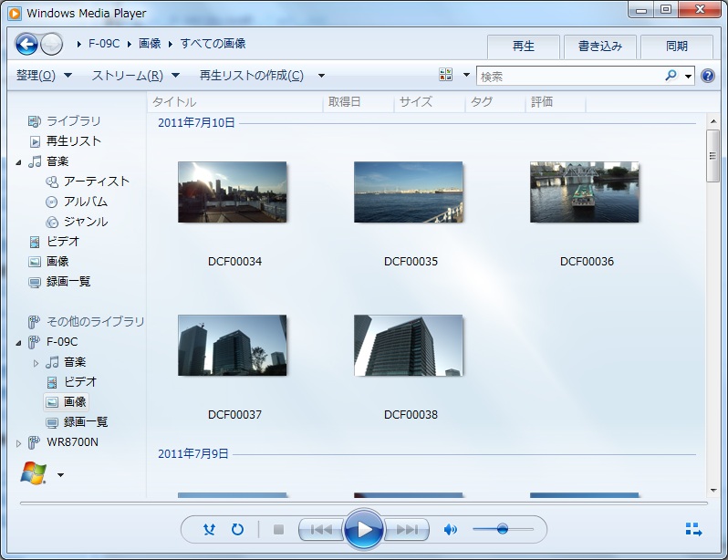
Task: Select 画像 under F-09C
Action: (x=66, y=401)
